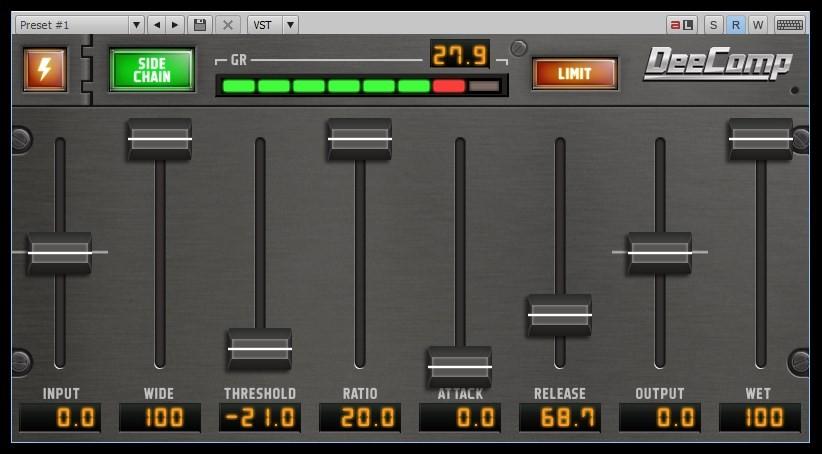Viewport: 822px width, 454px height.
Task: Click the GR readout display 27.9
Action: pos(460,54)
